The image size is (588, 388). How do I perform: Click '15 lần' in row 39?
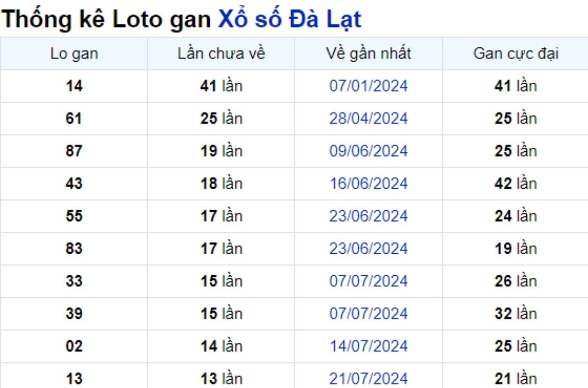(221, 314)
